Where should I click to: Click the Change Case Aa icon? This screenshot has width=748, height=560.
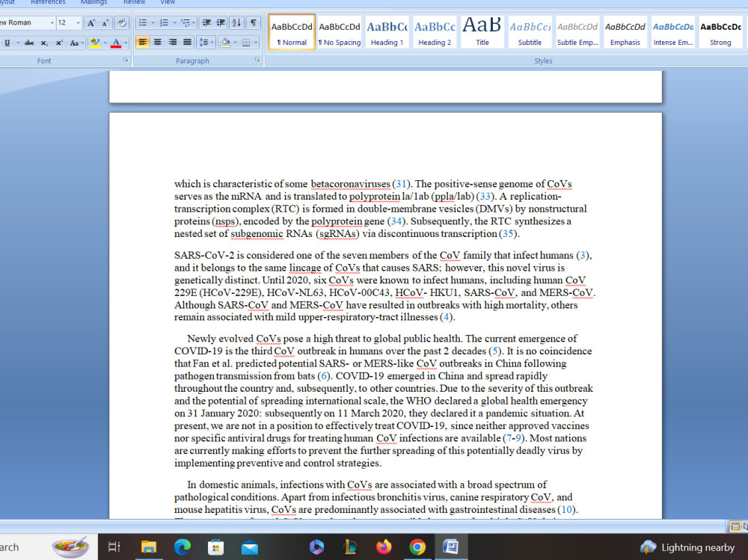74,43
